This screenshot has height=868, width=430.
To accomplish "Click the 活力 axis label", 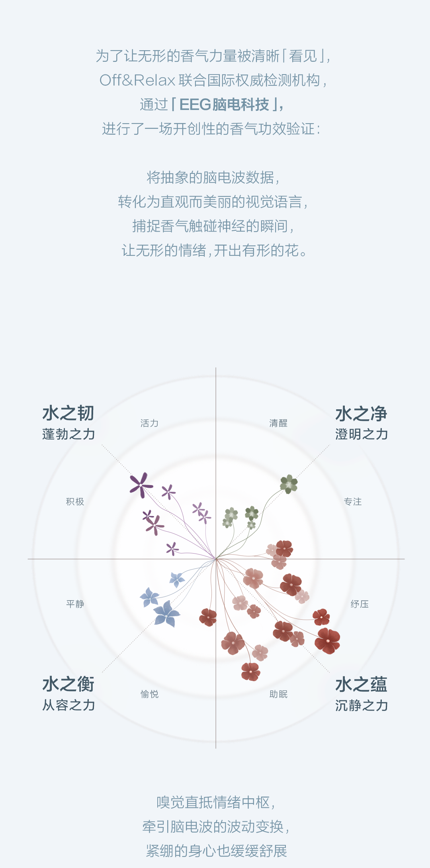I will point(149,423).
